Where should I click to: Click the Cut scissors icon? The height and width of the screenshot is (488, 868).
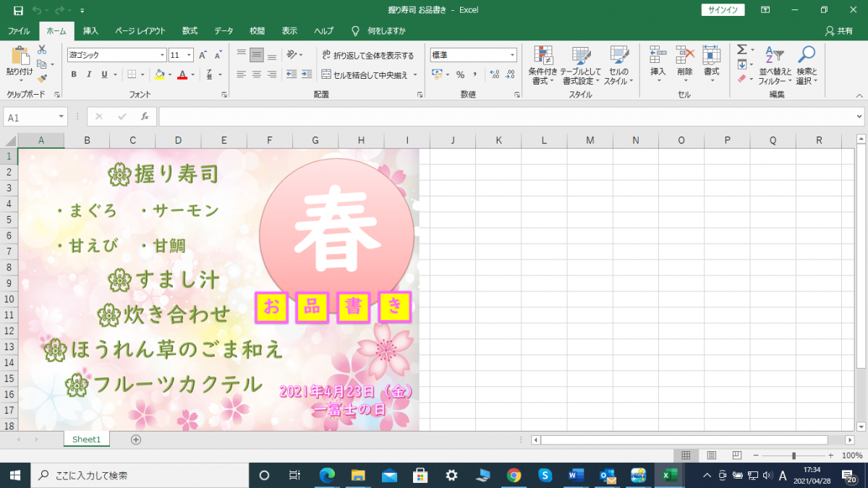[x=42, y=49]
